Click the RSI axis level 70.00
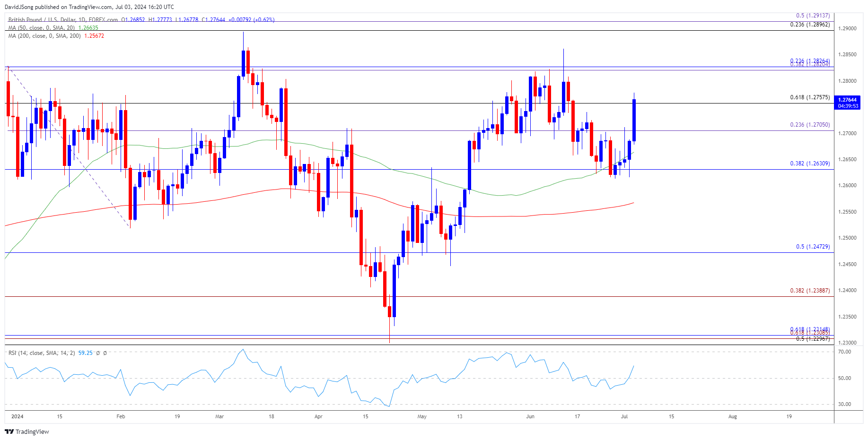This screenshot has width=868, height=440. 844,352
